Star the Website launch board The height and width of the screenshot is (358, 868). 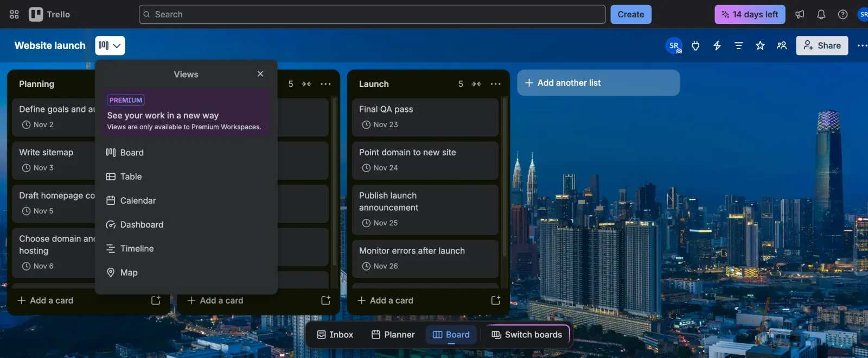(760, 46)
